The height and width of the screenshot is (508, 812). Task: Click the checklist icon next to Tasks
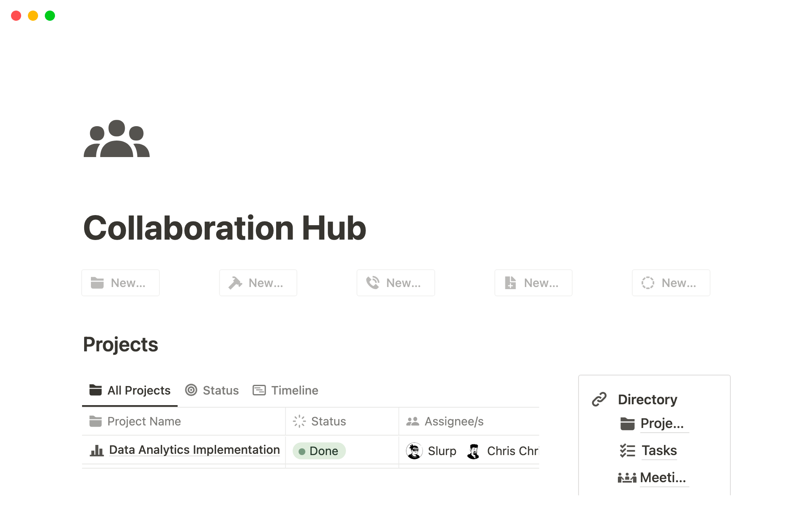[628, 450]
